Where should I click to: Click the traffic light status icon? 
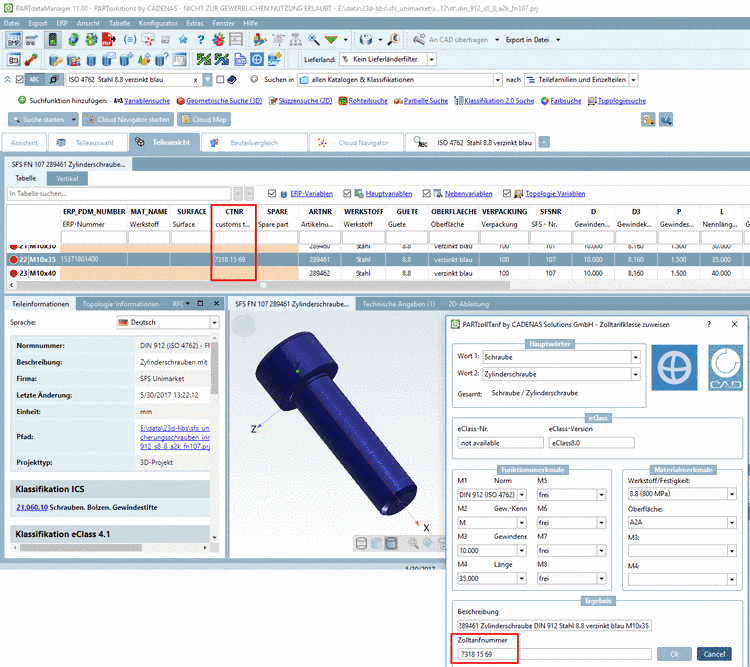tap(52, 39)
